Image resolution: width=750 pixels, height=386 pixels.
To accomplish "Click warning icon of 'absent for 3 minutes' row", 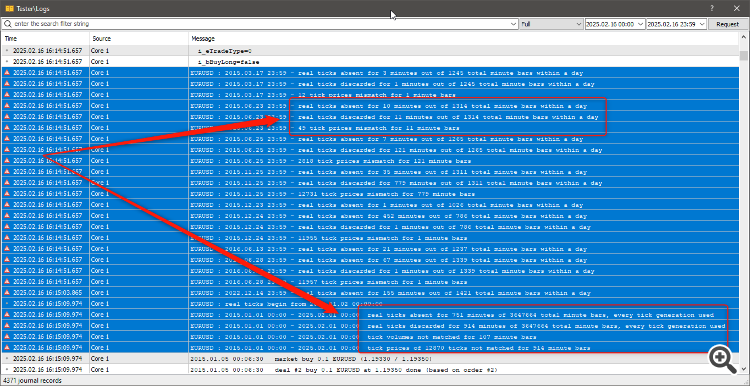I will click(x=7, y=73).
